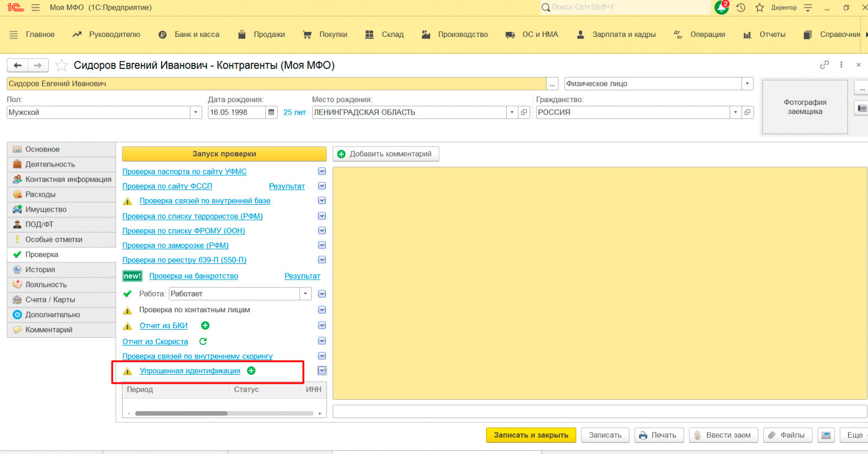Click the bottom toolbar icon after Файлы

826,435
